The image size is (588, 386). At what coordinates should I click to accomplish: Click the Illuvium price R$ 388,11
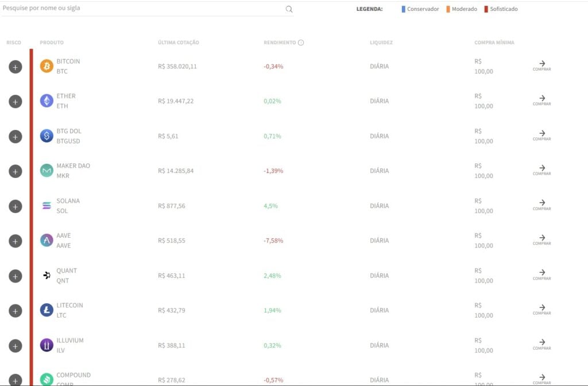[x=172, y=345]
